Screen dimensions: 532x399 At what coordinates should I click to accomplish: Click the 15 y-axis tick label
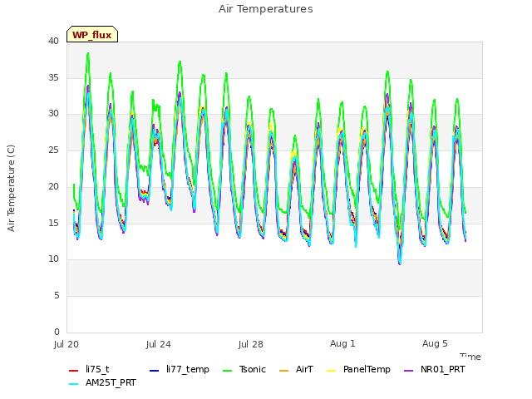[x=53, y=223]
